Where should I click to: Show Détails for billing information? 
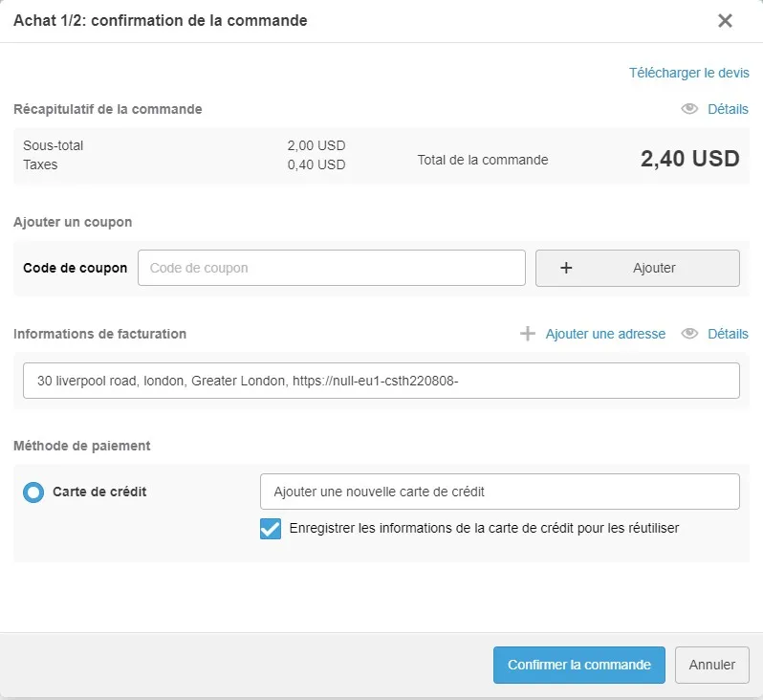pyautogui.click(x=728, y=334)
